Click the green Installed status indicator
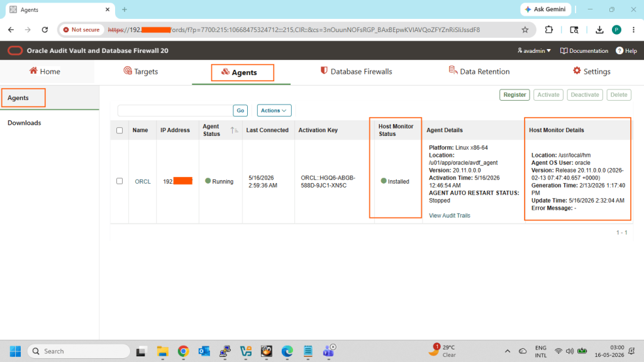The image size is (644, 362). click(384, 181)
